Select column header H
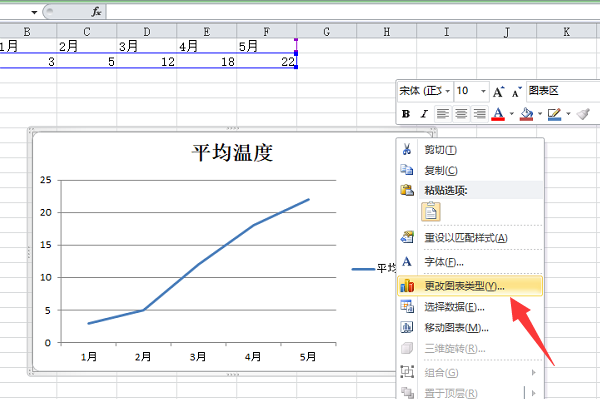 [x=386, y=32]
